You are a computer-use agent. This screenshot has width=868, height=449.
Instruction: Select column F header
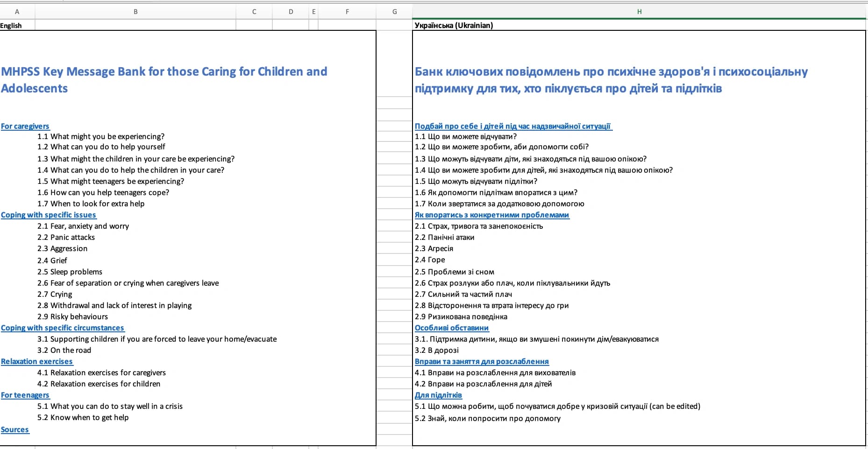[347, 12]
